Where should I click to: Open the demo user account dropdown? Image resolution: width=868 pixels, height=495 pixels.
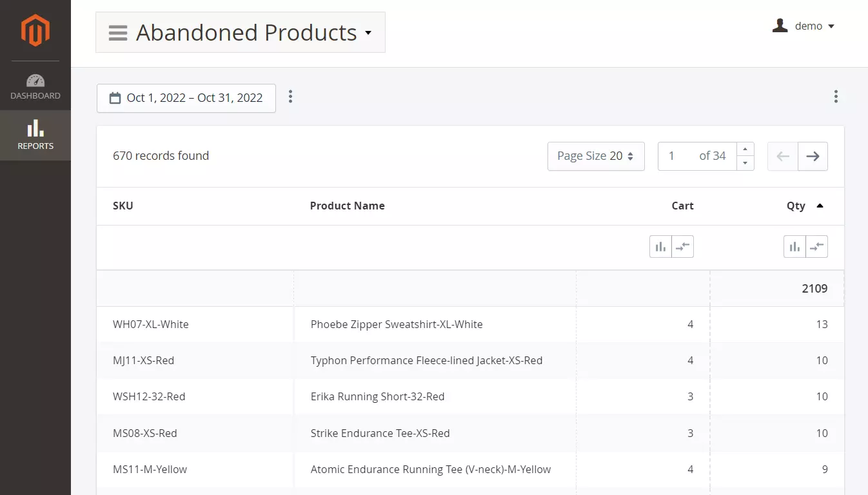click(x=804, y=26)
